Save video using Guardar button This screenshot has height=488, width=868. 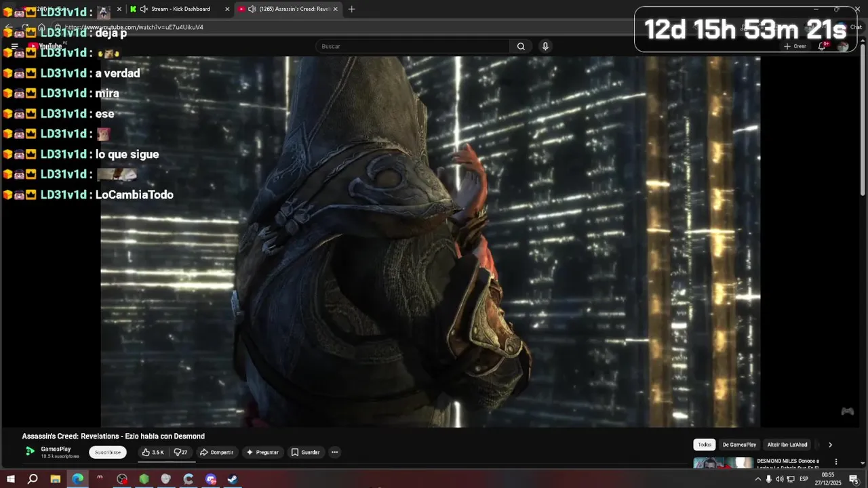(305, 452)
